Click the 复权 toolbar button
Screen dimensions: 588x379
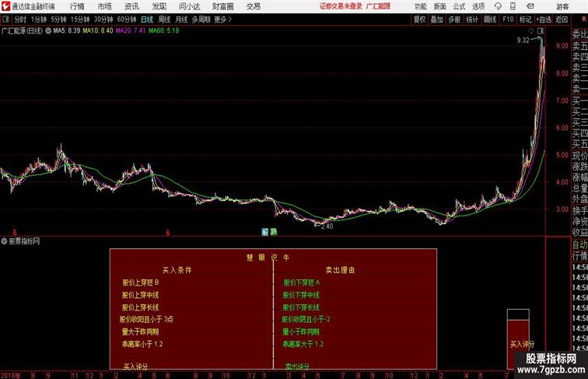(420, 19)
